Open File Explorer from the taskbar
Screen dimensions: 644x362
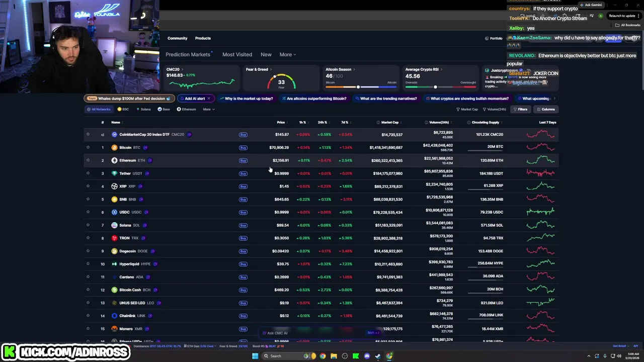tap(334, 356)
